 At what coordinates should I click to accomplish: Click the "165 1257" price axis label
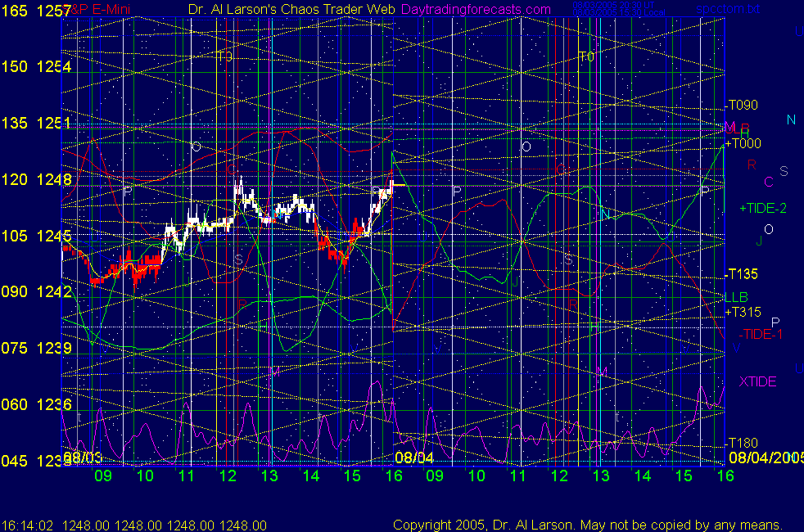pos(36,11)
